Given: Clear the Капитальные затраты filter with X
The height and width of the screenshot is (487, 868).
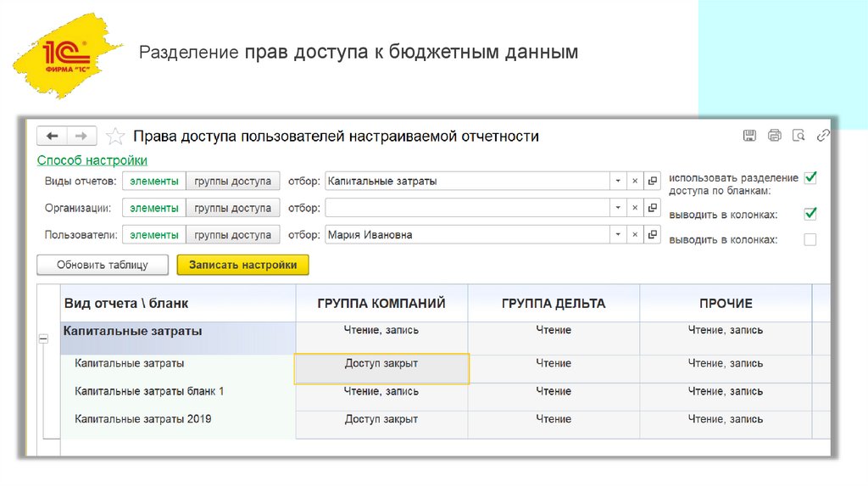Looking at the screenshot, I should pyautogui.click(x=634, y=181).
